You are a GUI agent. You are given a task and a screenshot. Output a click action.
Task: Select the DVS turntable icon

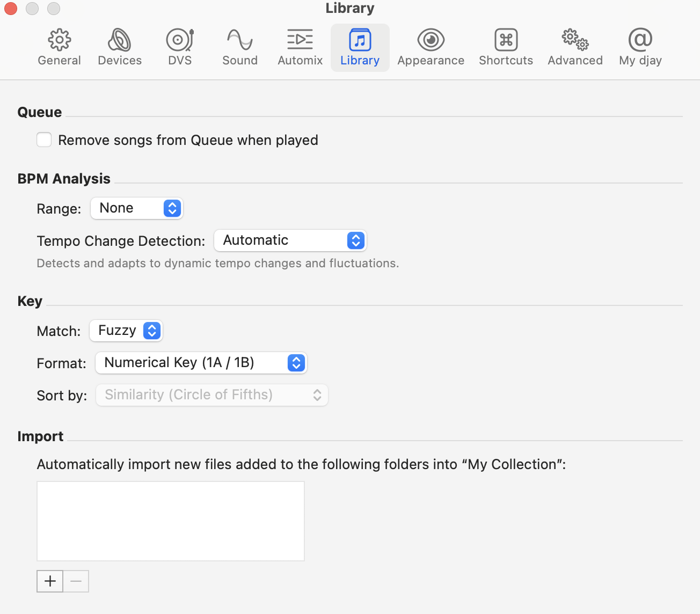coord(179,40)
